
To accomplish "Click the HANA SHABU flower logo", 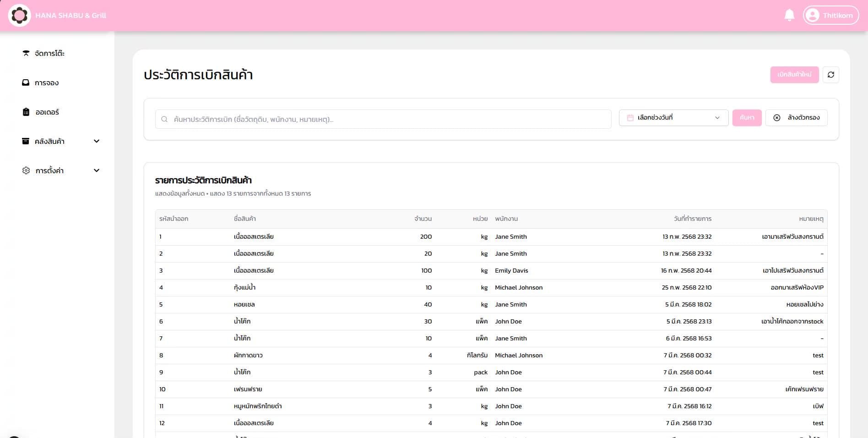I will pos(19,15).
